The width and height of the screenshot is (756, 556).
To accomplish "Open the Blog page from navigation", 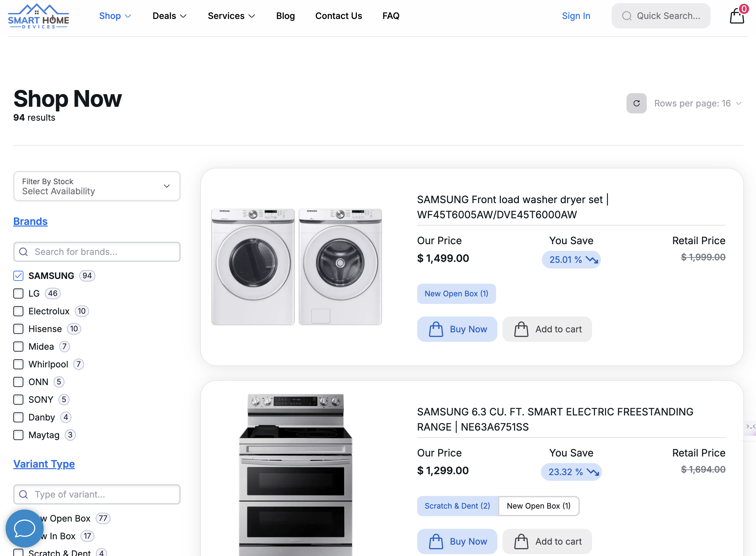I will [285, 16].
